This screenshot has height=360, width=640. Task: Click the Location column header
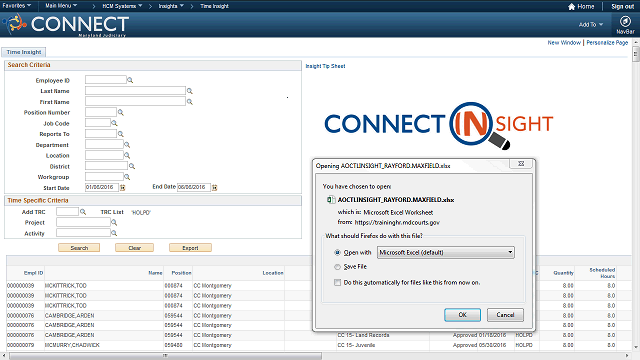[273, 273]
